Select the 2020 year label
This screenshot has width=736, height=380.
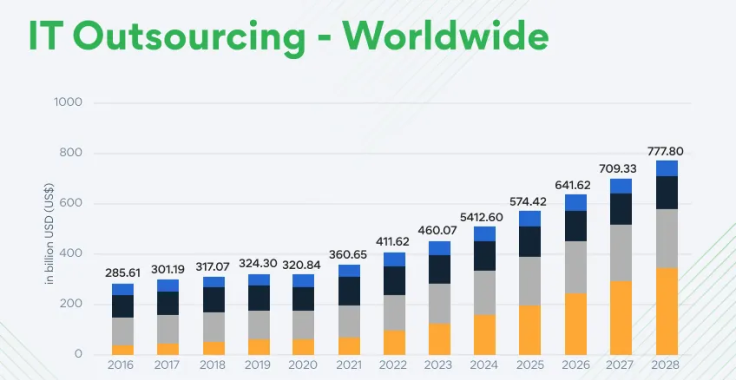pyautogui.click(x=303, y=365)
